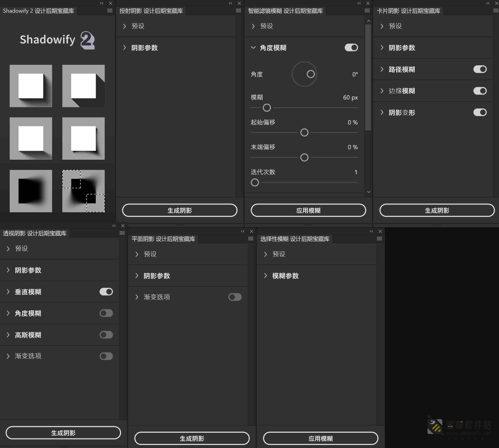Select the soft drop shadow preset thumbnail
The width and height of the screenshot is (499, 448).
tap(31, 86)
